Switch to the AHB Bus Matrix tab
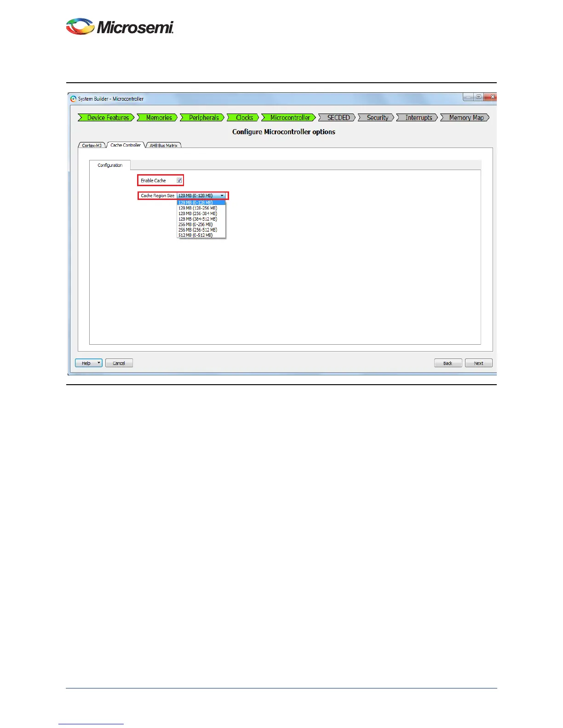The width and height of the screenshot is (563, 728). point(163,145)
